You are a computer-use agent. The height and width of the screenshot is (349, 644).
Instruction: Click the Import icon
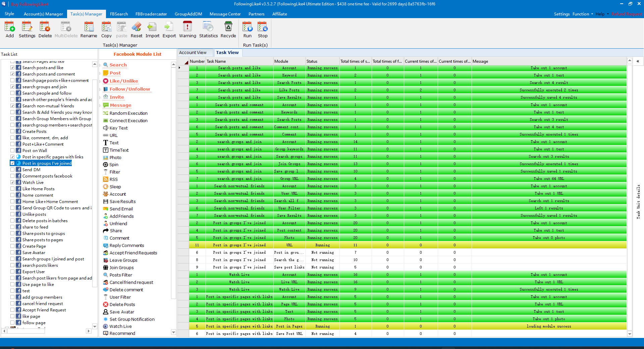click(x=152, y=30)
